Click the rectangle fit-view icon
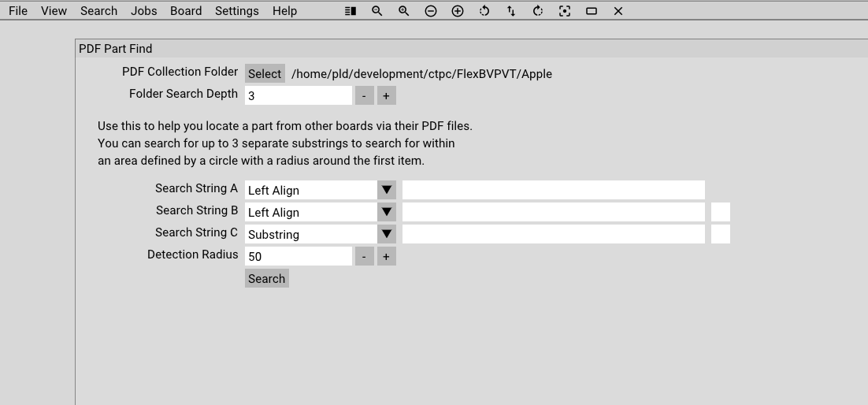The height and width of the screenshot is (405, 868). tap(592, 11)
